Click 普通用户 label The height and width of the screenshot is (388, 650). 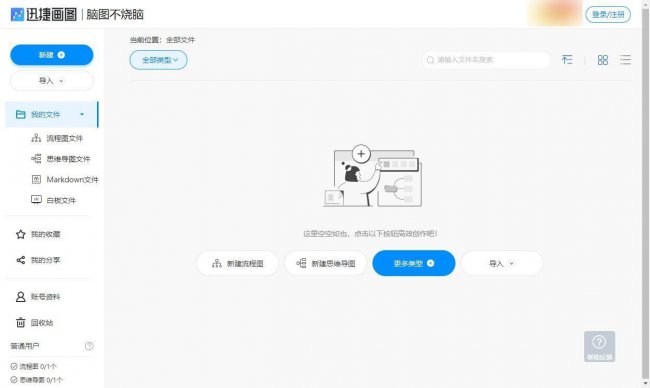click(24, 346)
